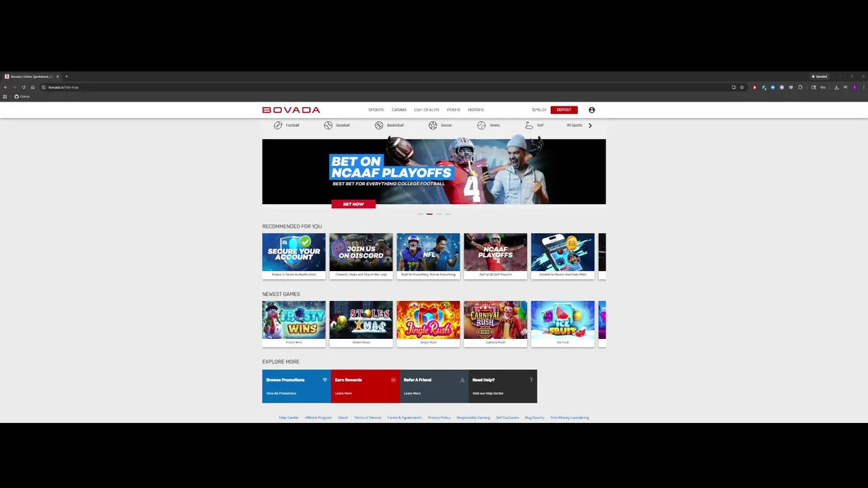The image size is (868, 488).
Task: Open NCAAF Playoffs recommendation card
Action: click(495, 256)
